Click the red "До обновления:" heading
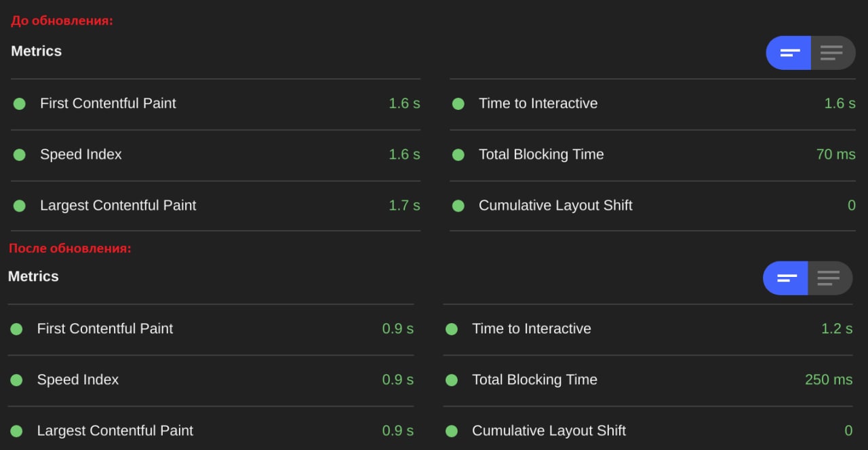Image resolution: width=868 pixels, height=450 pixels. click(x=62, y=21)
